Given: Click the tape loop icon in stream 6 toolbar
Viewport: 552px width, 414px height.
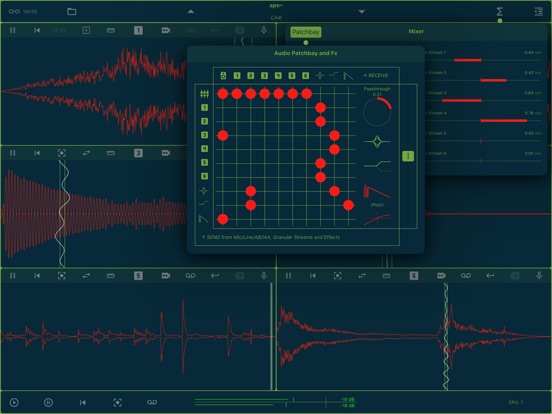Looking at the screenshot, I should (466, 275).
